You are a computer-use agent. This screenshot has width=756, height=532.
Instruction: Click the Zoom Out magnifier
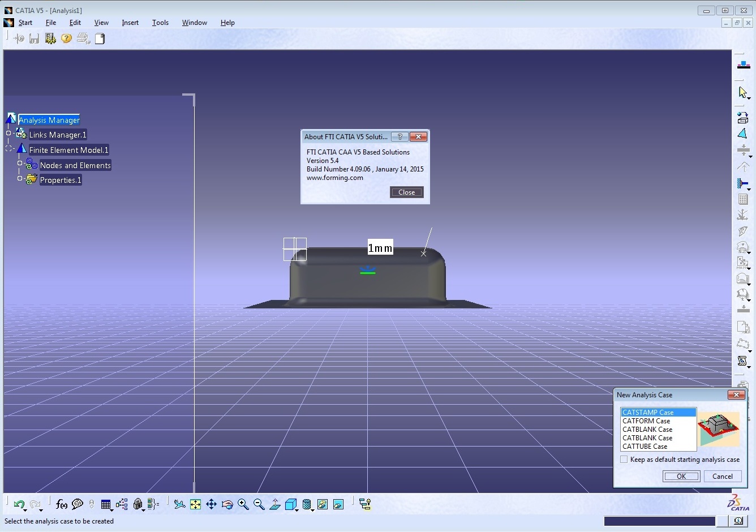click(259, 504)
